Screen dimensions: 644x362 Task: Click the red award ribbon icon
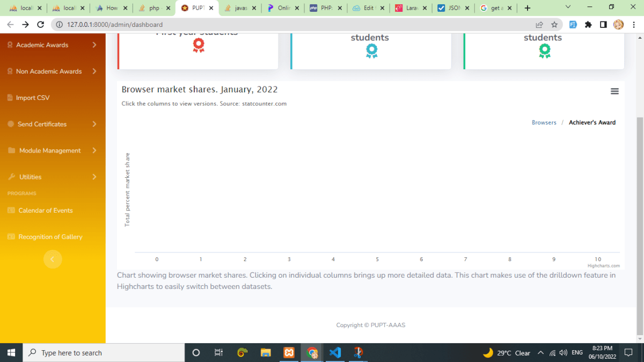tap(199, 46)
